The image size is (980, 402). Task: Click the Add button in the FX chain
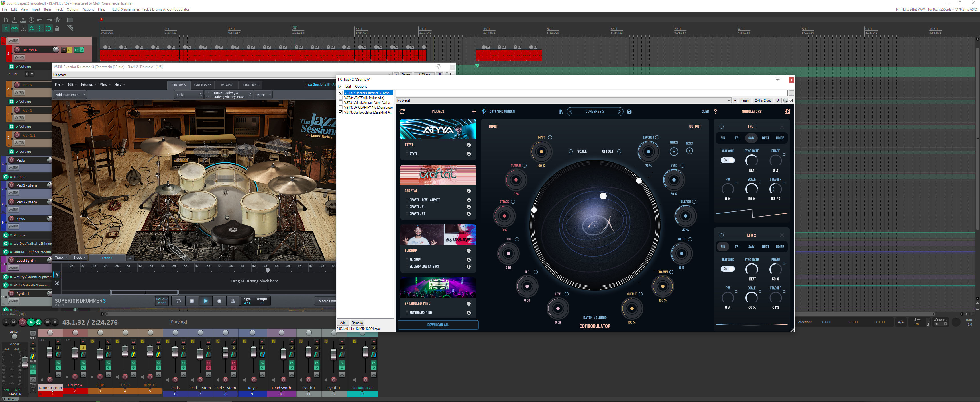[343, 323]
